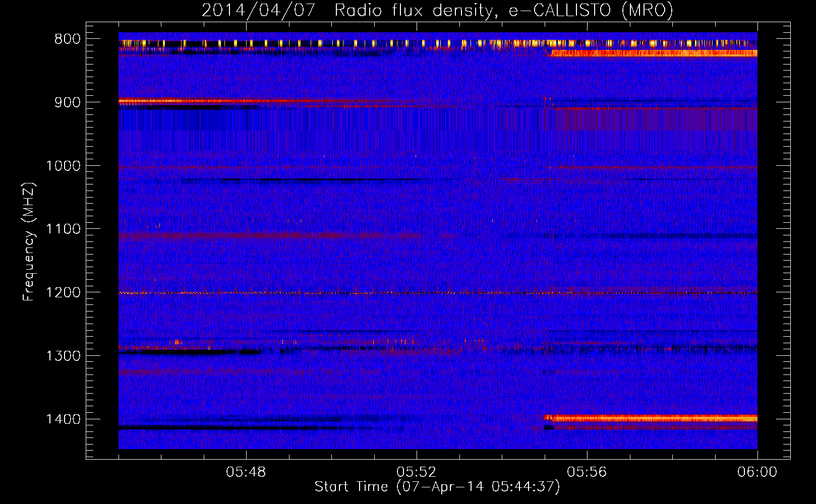Select the 1400 frequency axis label
This screenshot has height=504, width=816.
63,419
